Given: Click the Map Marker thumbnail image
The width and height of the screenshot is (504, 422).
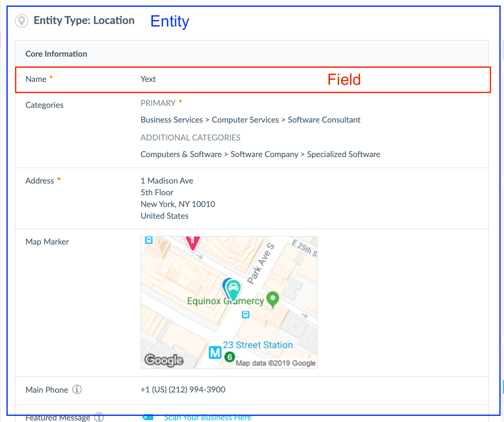Looking at the screenshot, I should [229, 302].
